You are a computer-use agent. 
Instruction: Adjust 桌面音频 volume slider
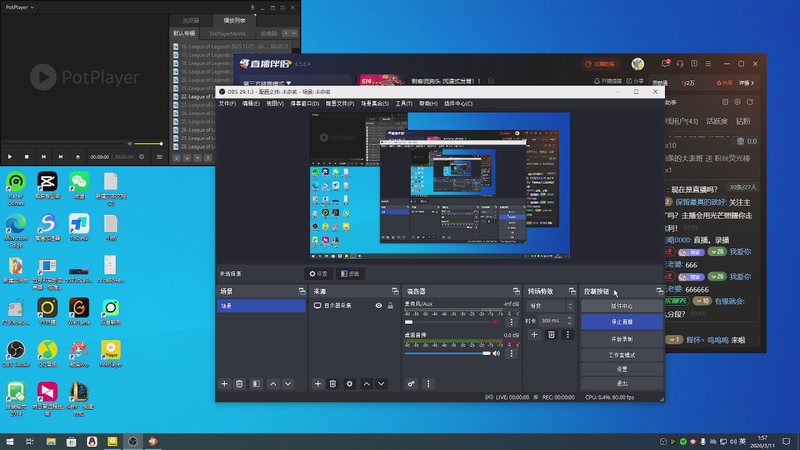447,353
